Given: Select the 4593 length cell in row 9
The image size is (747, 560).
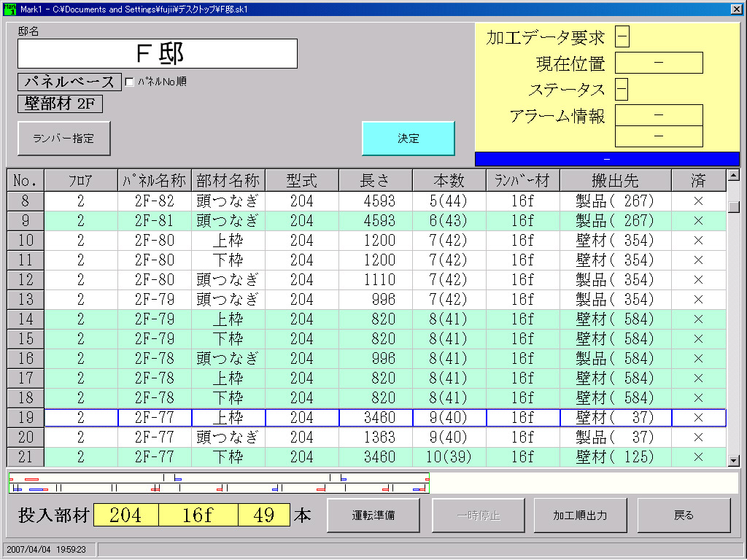Looking at the screenshot, I should 376,221.
